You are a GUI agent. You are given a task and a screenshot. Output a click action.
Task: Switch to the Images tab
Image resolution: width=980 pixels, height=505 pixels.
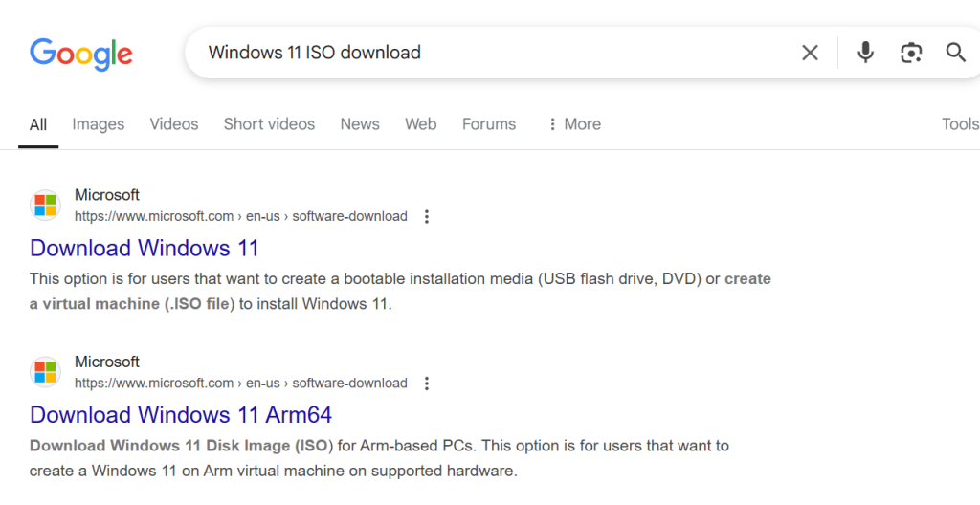99,124
